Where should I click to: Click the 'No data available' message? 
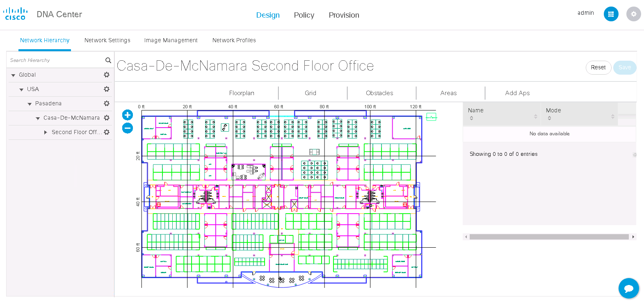(x=549, y=134)
